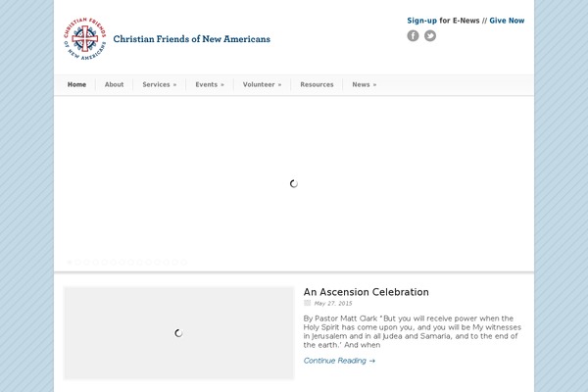Open the Twitter profile icon
Screen dimensions: 588x392
point(430,35)
